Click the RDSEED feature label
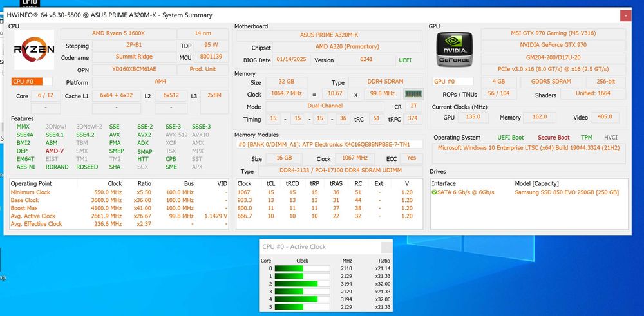 [86, 167]
